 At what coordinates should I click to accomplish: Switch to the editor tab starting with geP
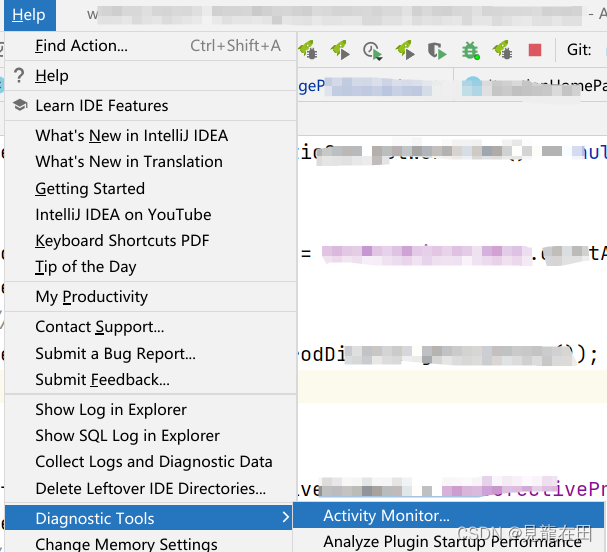tap(375, 86)
